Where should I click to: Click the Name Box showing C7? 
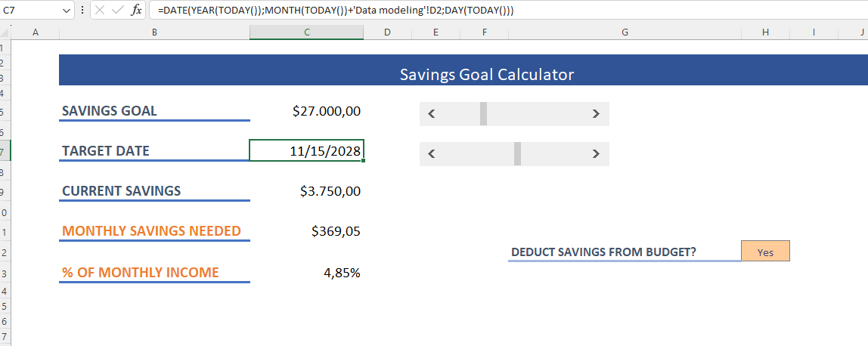pyautogui.click(x=29, y=11)
